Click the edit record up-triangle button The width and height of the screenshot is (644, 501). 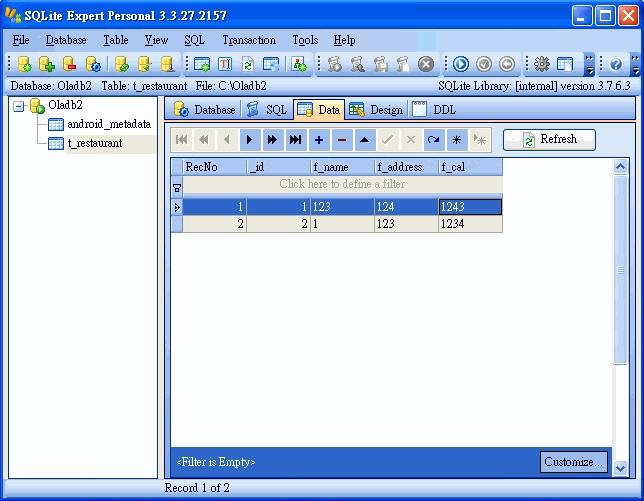365,140
